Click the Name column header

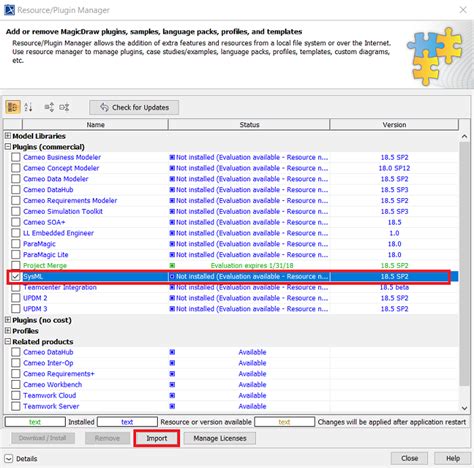tap(95, 125)
